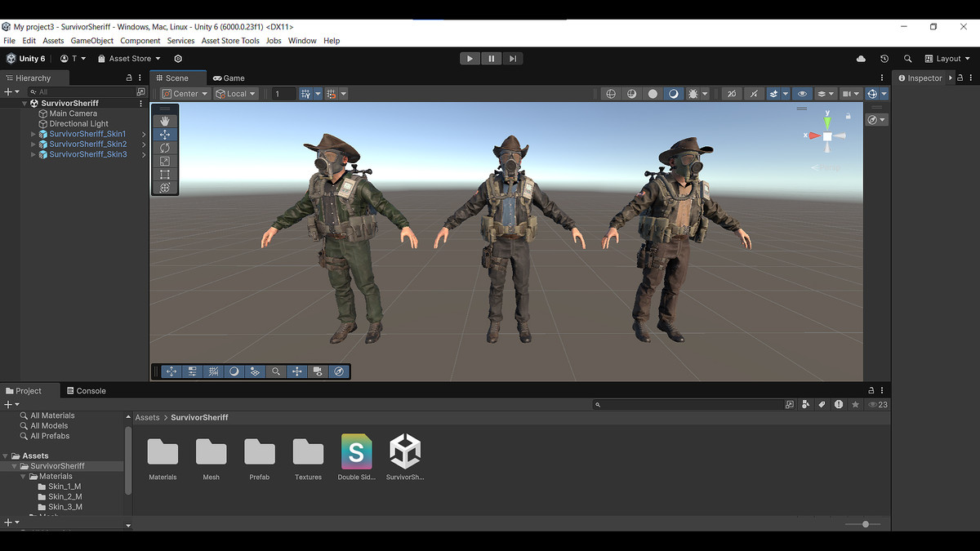Select the Scale tool
This screenshot has width=980, height=551.
[x=164, y=161]
